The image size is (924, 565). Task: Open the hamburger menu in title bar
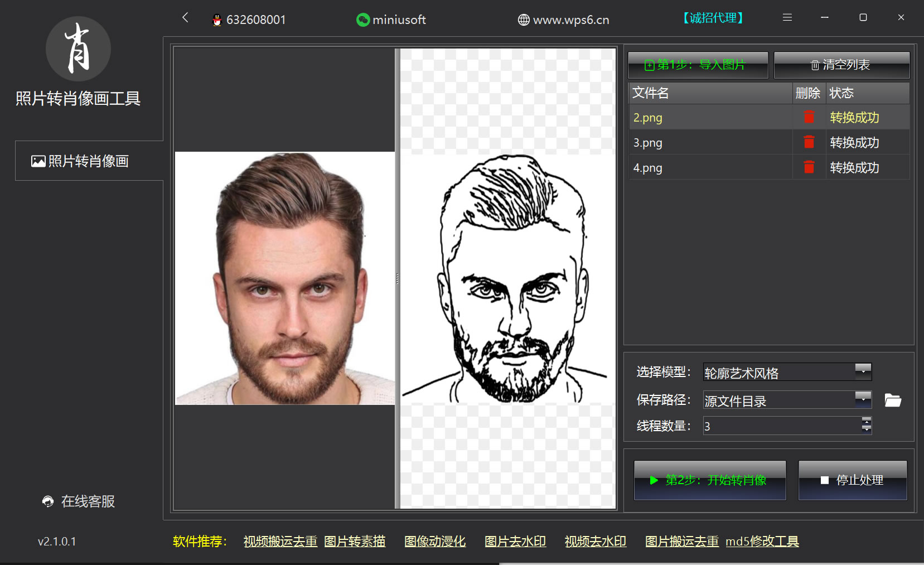pos(787,18)
